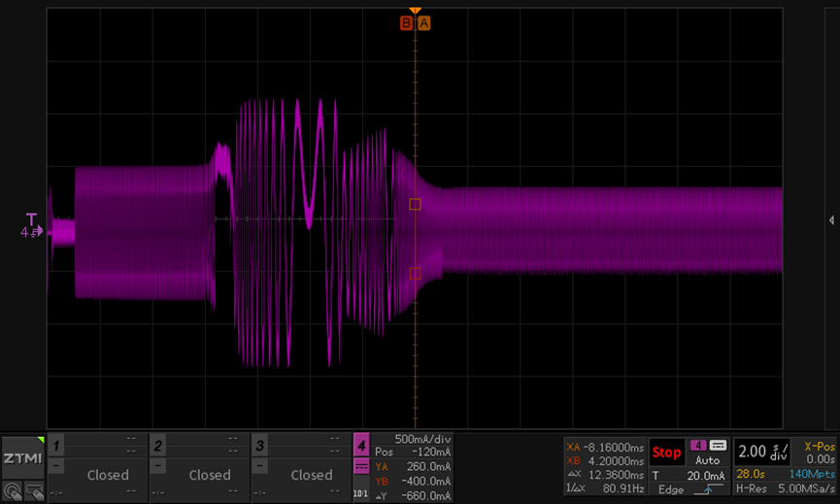Select cursor A marker at top

click(423, 23)
